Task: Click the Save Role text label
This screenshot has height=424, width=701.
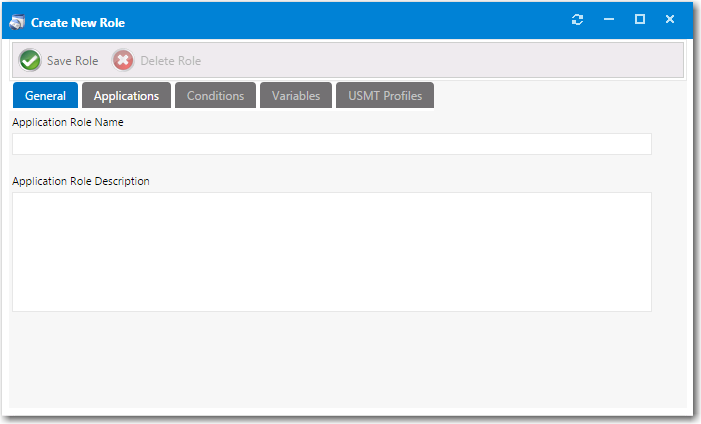Action: click(x=73, y=61)
